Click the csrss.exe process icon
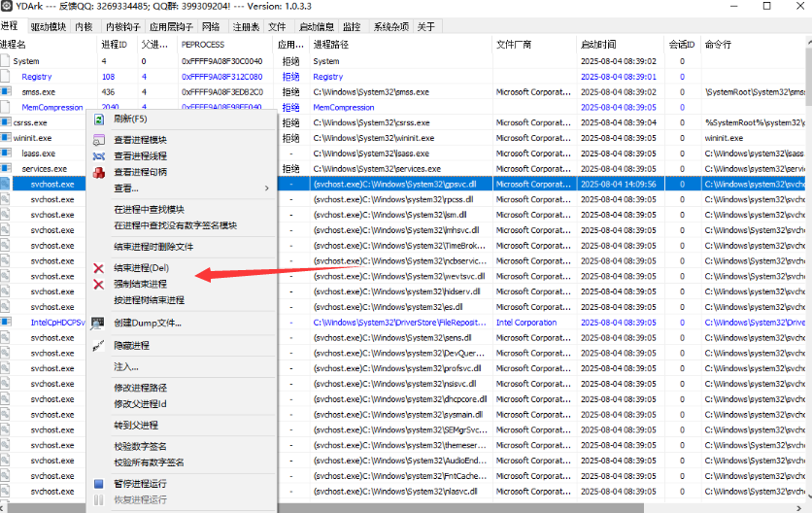812x513 pixels. pos(6,123)
